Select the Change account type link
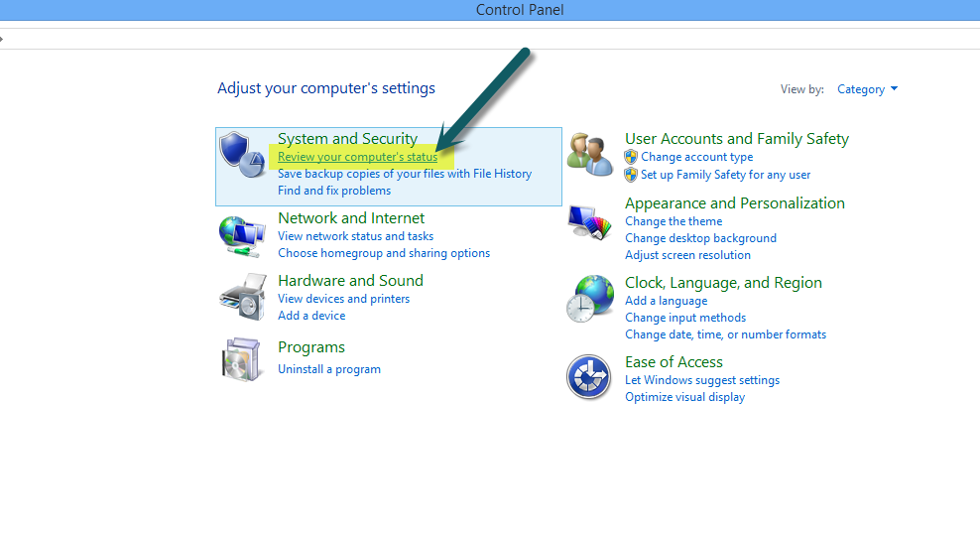Image resolution: width=980 pixels, height=533 pixels. [x=697, y=157]
